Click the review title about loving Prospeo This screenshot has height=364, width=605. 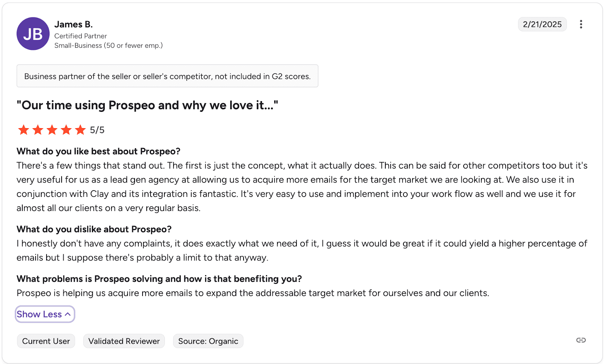click(x=147, y=105)
